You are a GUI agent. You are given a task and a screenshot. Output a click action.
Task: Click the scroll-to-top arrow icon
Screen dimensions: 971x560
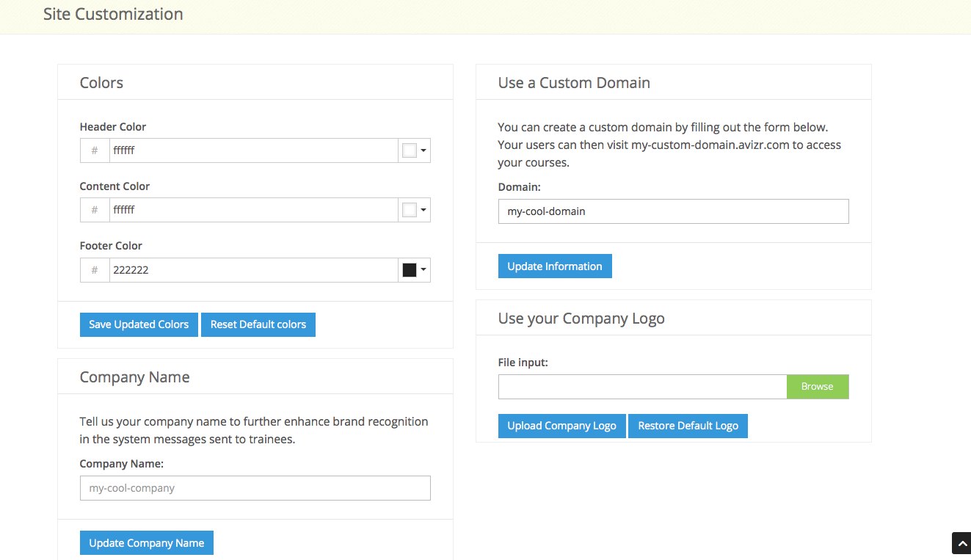pos(961,542)
